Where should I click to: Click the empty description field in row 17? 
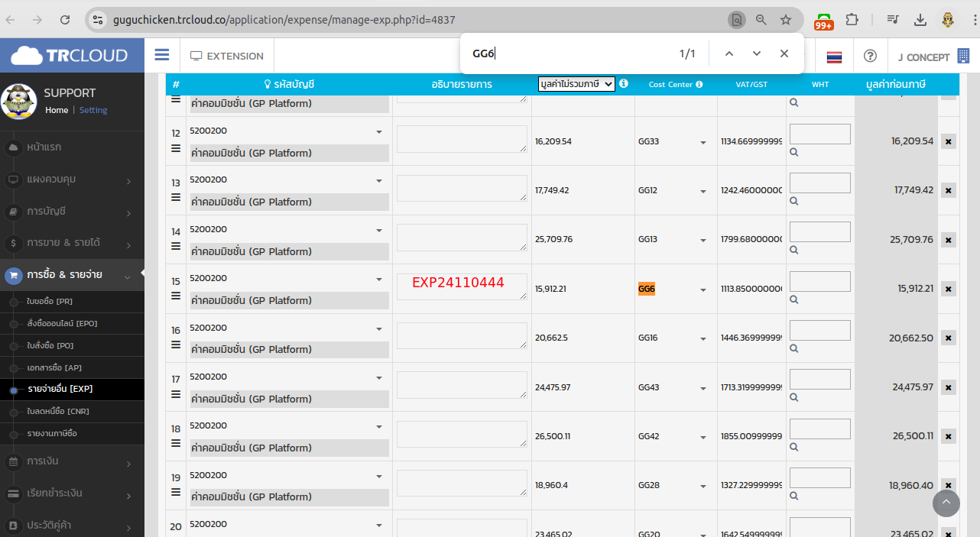pyautogui.click(x=462, y=385)
